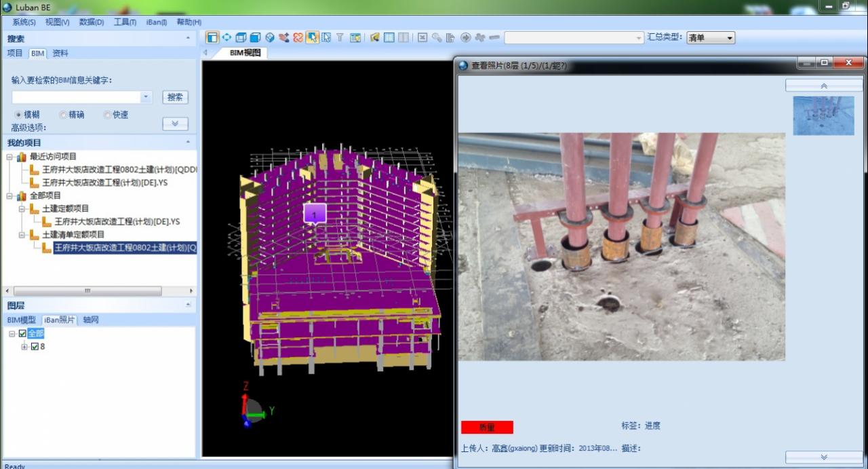The image size is (868, 469).
Task: Click the 搜索 search button
Action: [175, 97]
